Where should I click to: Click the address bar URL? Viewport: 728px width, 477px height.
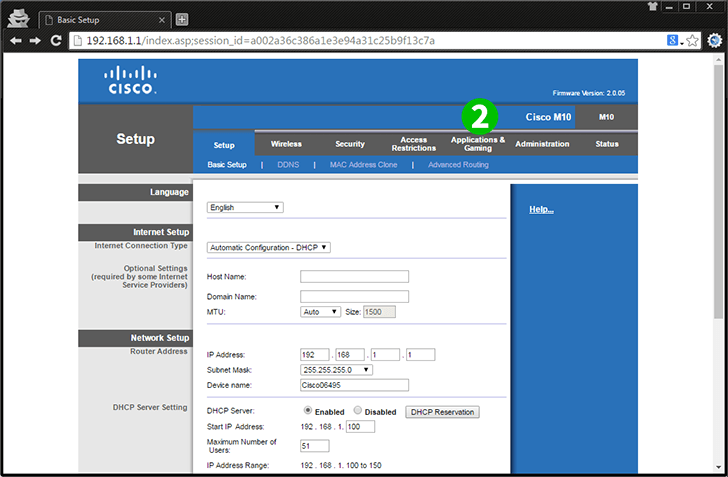tap(260, 41)
